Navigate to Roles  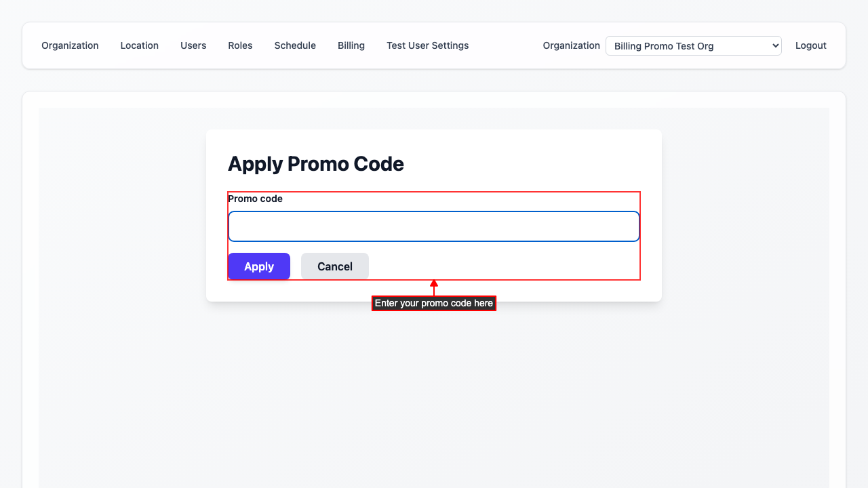click(240, 45)
